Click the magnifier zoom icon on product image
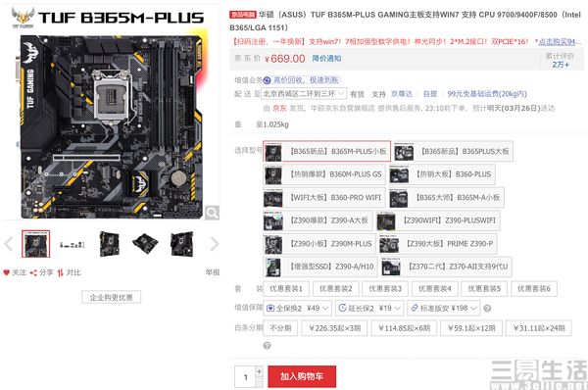 [x=212, y=213]
